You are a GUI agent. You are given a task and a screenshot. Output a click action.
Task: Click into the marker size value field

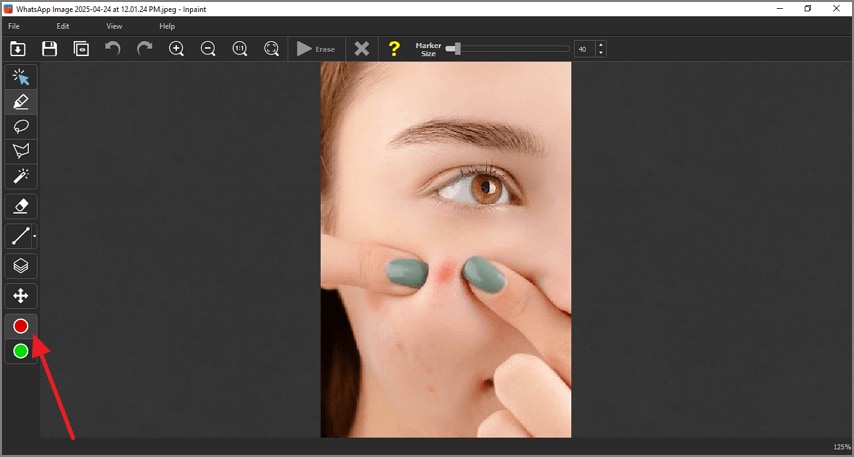(584, 49)
